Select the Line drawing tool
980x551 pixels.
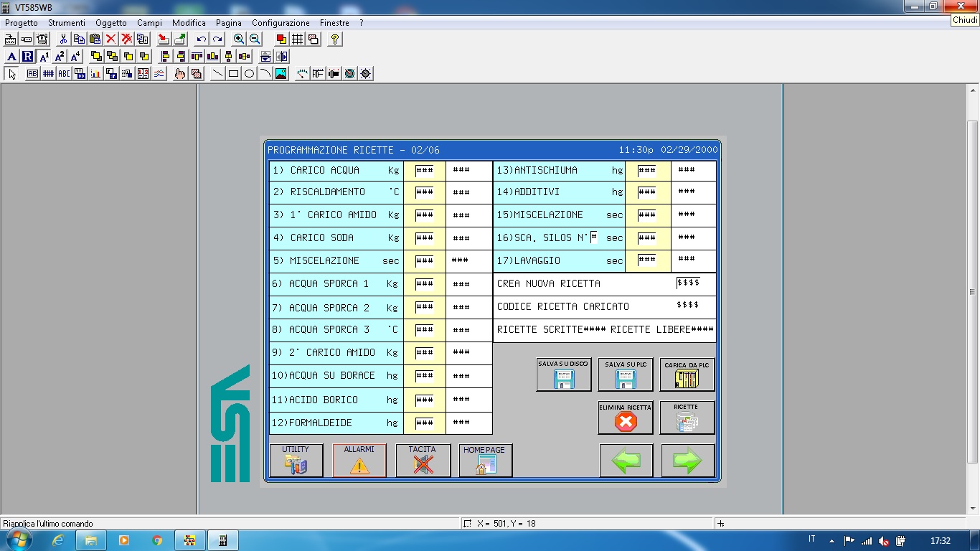[x=218, y=74]
